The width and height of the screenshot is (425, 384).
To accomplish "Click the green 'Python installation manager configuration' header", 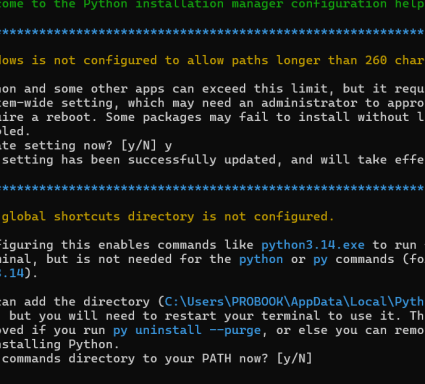I will point(235,5).
